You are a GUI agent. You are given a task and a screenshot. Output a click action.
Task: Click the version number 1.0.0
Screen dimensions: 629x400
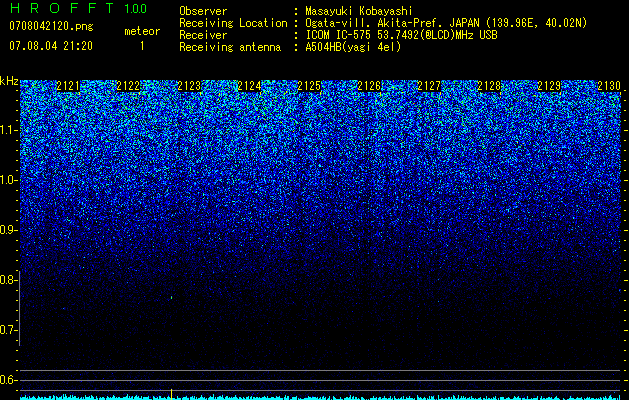135,8
